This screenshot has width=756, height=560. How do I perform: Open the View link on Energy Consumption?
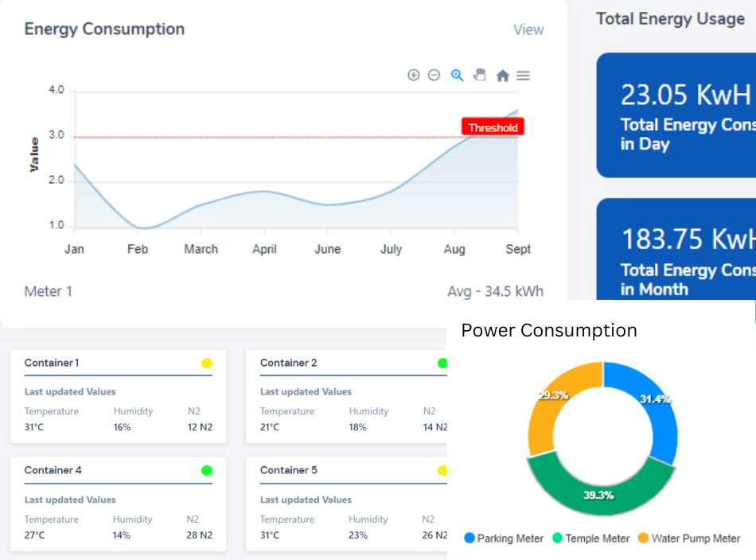pyautogui.click(x=528, y=30)
